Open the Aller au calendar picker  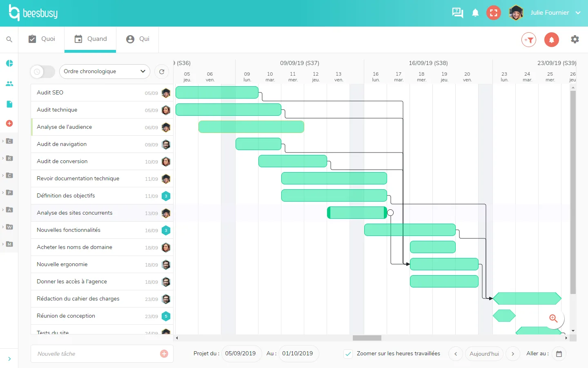point(559,354)
